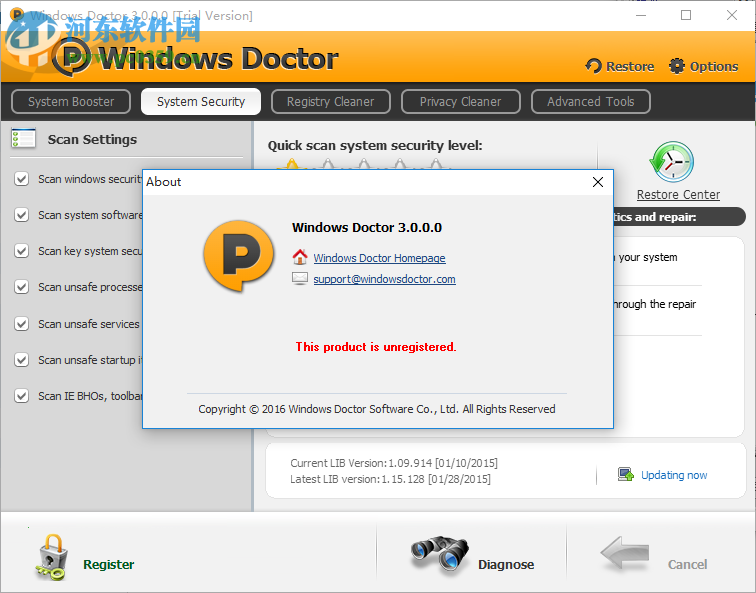Image resolution: width=756 pixels, height=593 pixels.
Task: Open Windows Doctor Homepage link
Action: (379, 258)
